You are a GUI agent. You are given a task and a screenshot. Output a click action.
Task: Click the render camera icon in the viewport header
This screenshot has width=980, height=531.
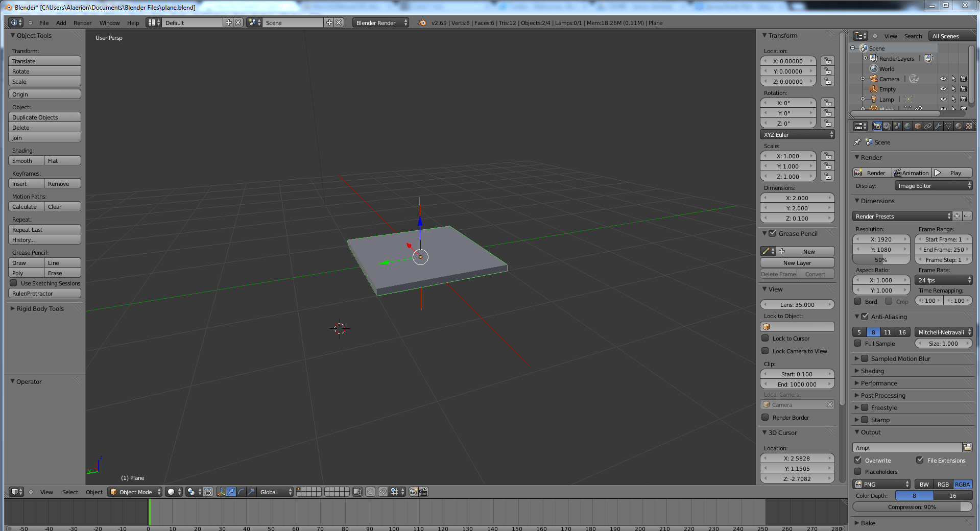pos(412,492)
